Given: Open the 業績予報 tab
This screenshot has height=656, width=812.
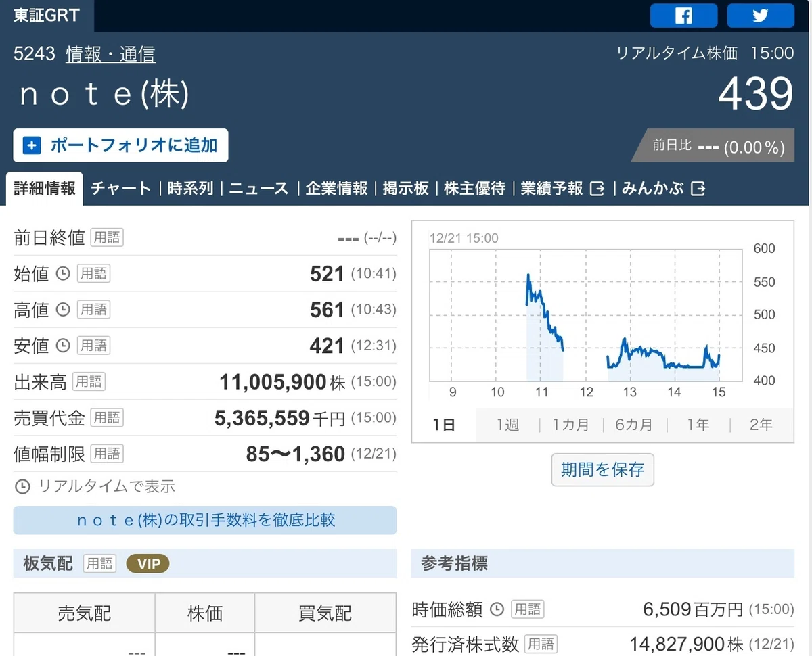Looking at the screenshot, I should tap(551, 189).
